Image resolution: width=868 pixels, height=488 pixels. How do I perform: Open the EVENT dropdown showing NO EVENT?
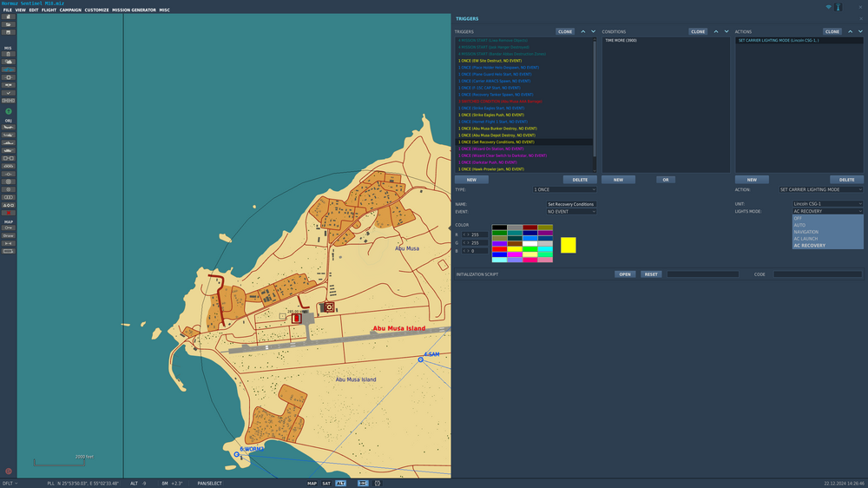click(570, 211)
